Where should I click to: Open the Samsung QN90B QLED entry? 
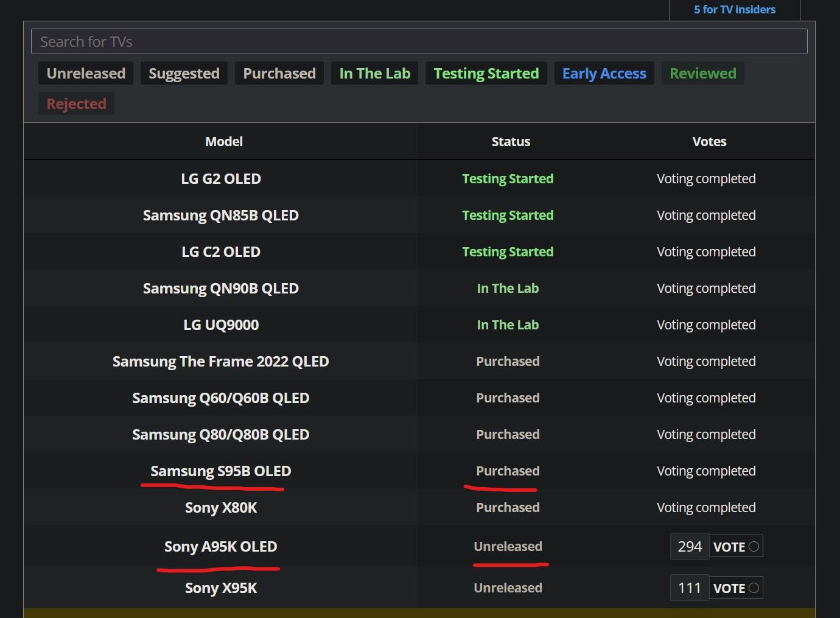(x=221, y=288)
